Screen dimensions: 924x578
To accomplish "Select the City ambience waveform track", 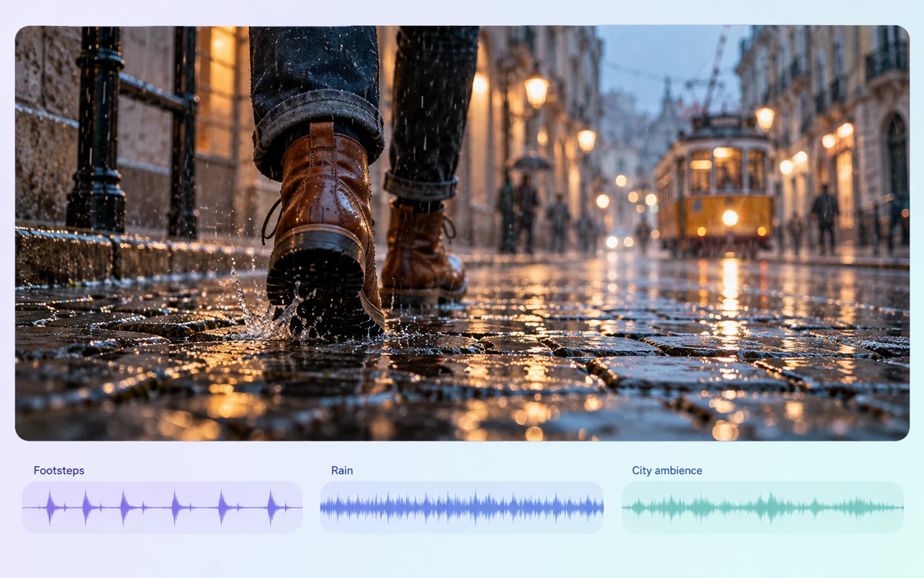I will [763, 507].
